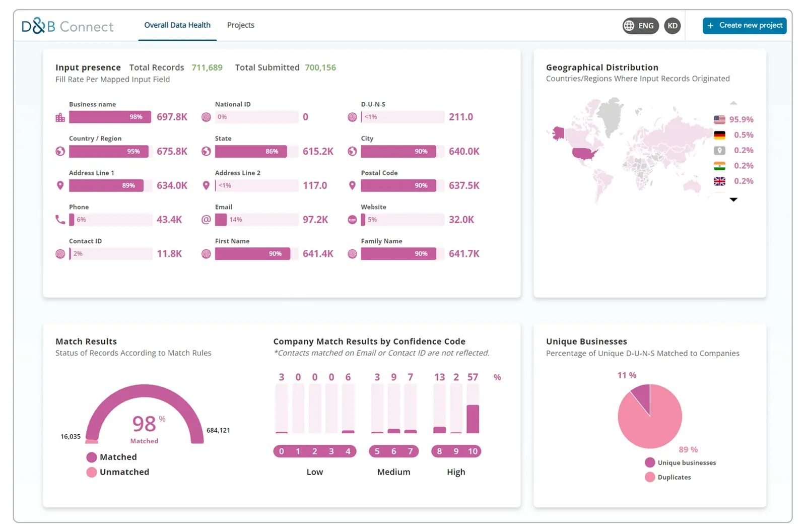
Task: Click the United States flag icon
Action: pyautogui.click(x=719, y=120)
